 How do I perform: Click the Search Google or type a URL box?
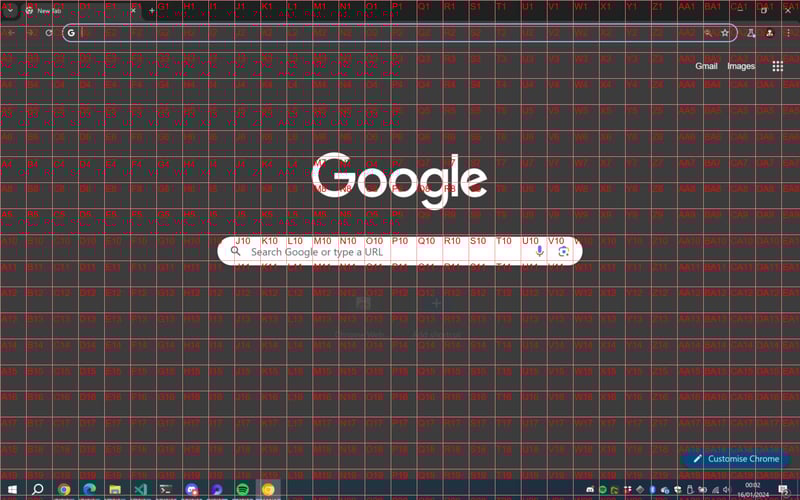click(x=399, y=252)
